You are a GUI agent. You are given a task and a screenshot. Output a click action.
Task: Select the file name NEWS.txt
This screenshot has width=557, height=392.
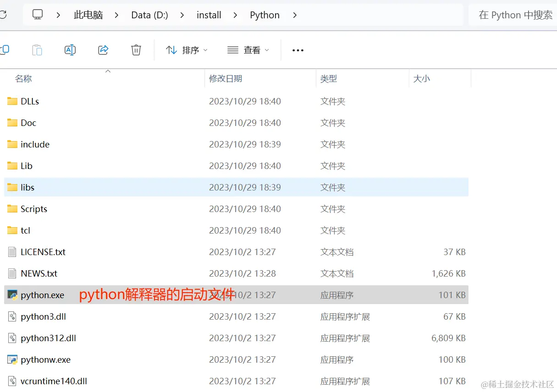coord(39,273)
